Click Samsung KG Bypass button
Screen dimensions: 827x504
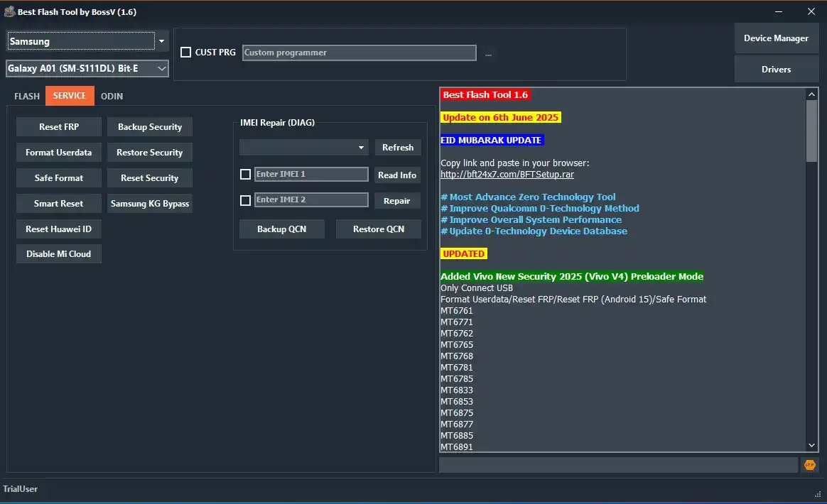pyautogui.click(x=150, y=204)
